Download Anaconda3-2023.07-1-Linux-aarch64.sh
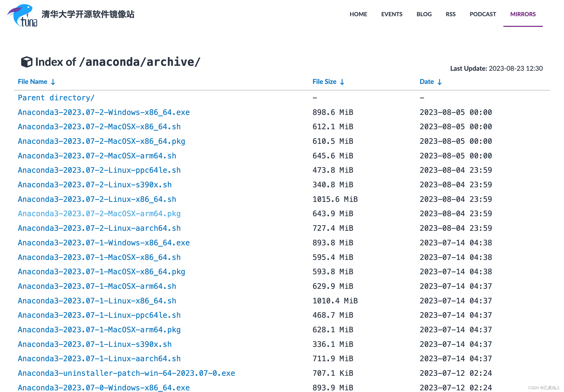 99,359
